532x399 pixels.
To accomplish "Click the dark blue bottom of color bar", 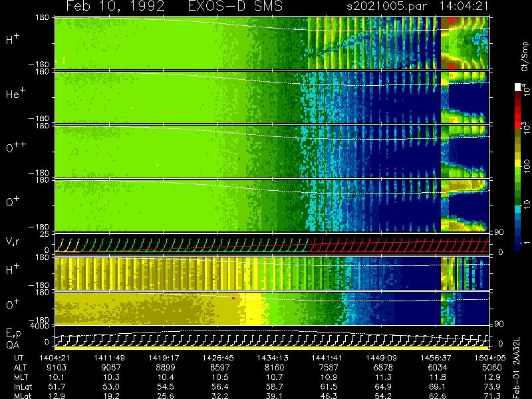I will point(518,246).
